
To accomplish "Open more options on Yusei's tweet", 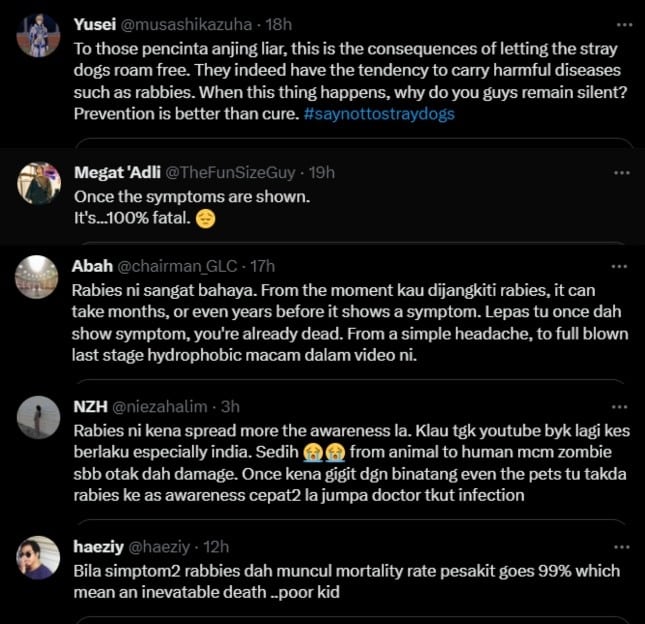I will 624,25.
